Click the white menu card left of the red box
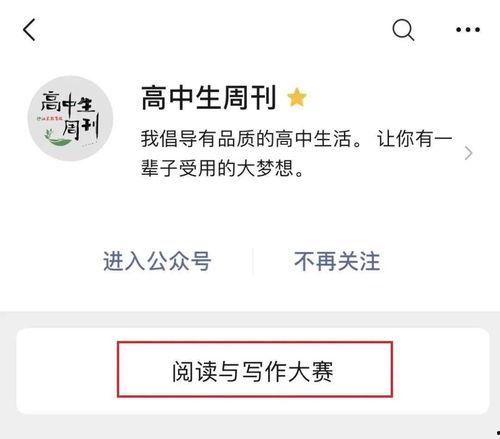Image resolution: width=500 pixels, height=439 pixels. pos(67,371)
